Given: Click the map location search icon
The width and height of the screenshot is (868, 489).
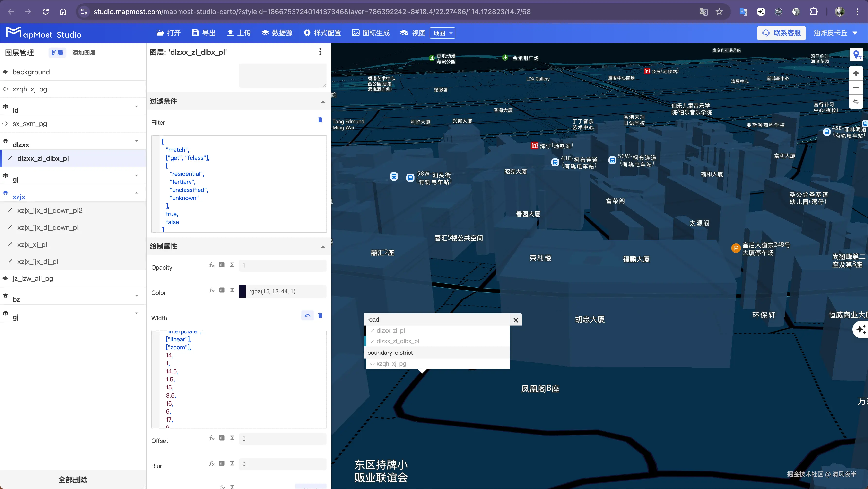Looking at the screenshot, I should pos(856,55).
